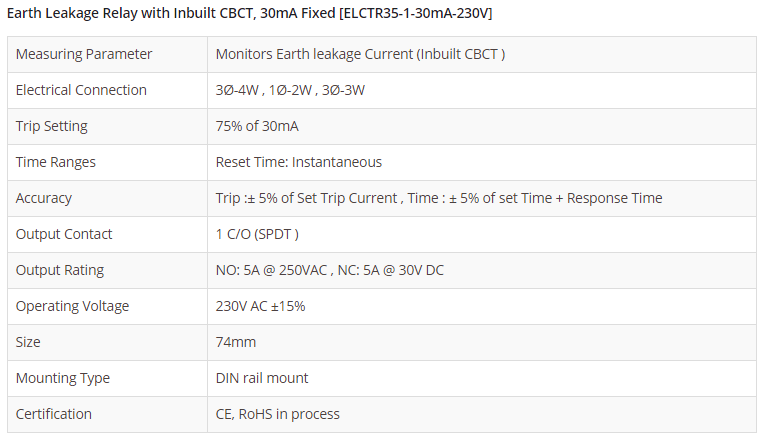Select the 230V AC ±15% value
This screenshot has width=764, height=436.
(x=261, y=306)
